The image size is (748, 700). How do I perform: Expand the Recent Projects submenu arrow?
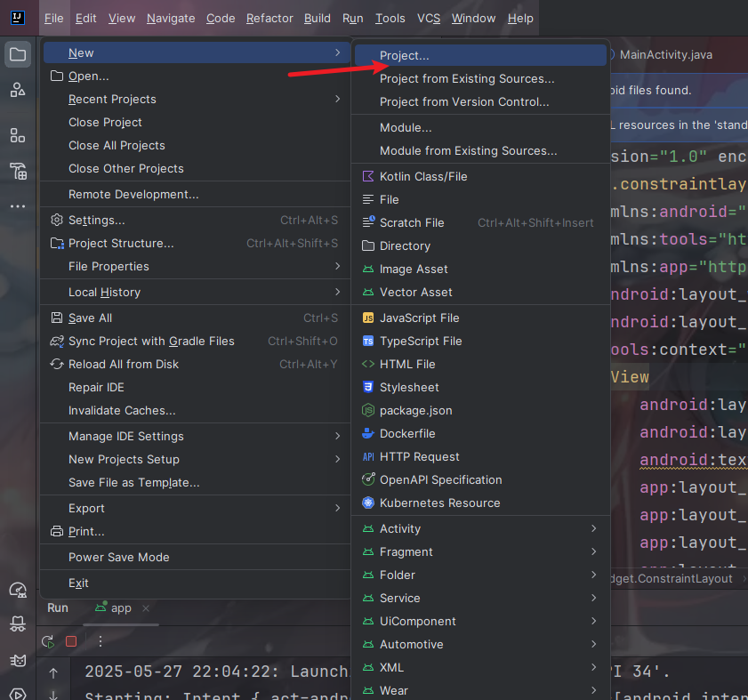pos(338,99)
